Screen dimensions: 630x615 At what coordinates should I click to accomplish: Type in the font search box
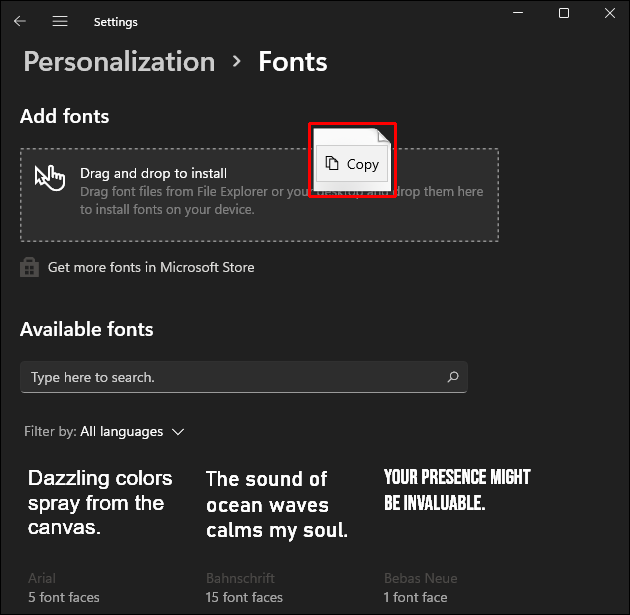[x=230, y=377]
